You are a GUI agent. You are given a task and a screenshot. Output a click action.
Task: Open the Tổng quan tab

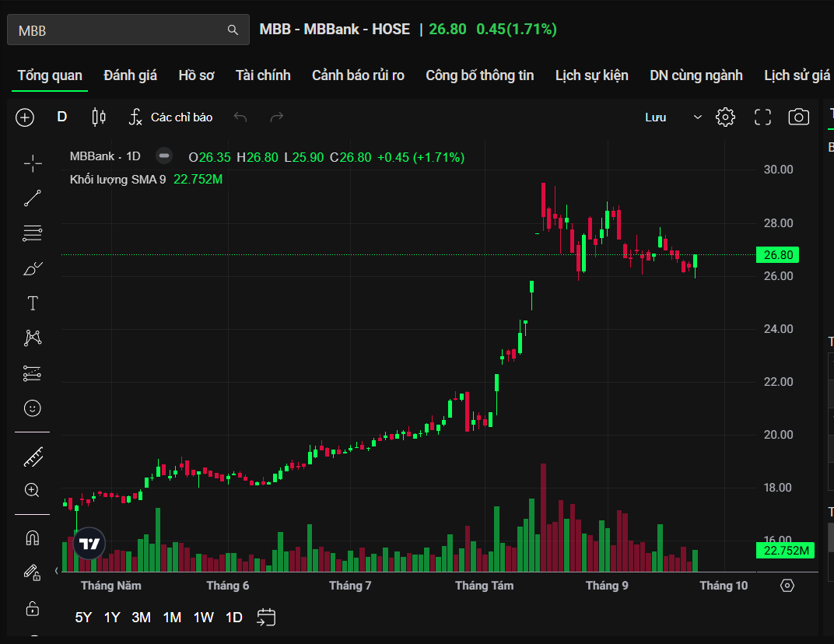pyautogui.click(x=50, y=75)
